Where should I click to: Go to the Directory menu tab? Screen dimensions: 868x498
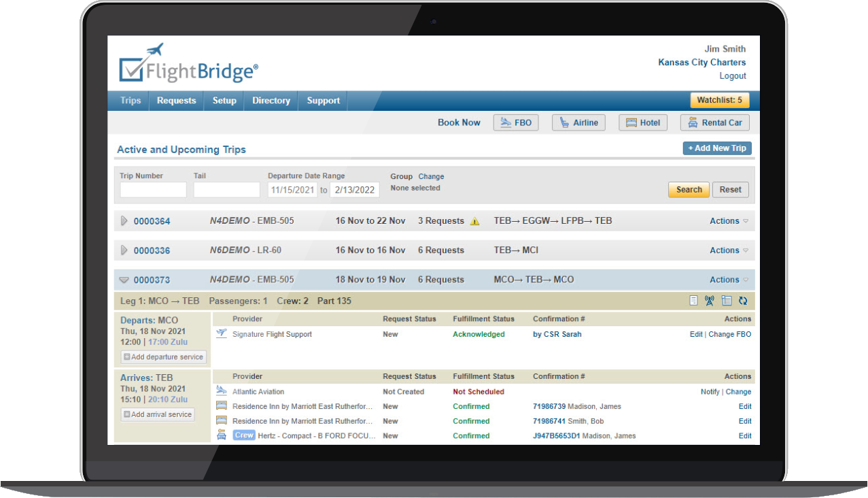pos(271,101)
